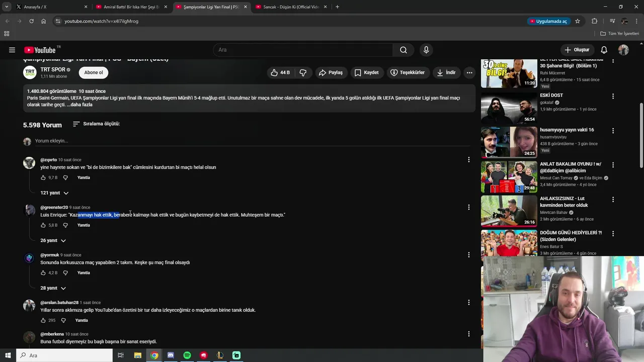Viewport: 644px width, 362px height.
Task: Open Tüm Yer İşaretleri bookmarks folder
Action: 619,34
